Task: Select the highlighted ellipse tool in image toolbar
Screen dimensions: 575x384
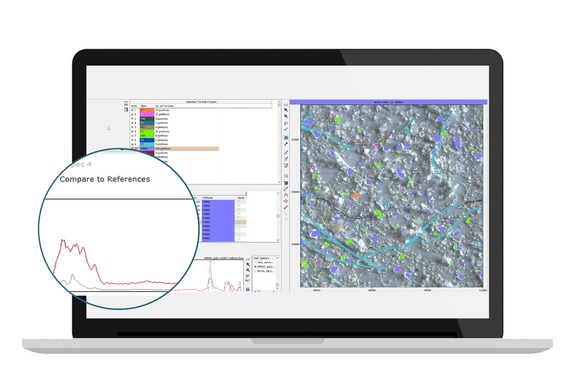Action: point(286,138)
